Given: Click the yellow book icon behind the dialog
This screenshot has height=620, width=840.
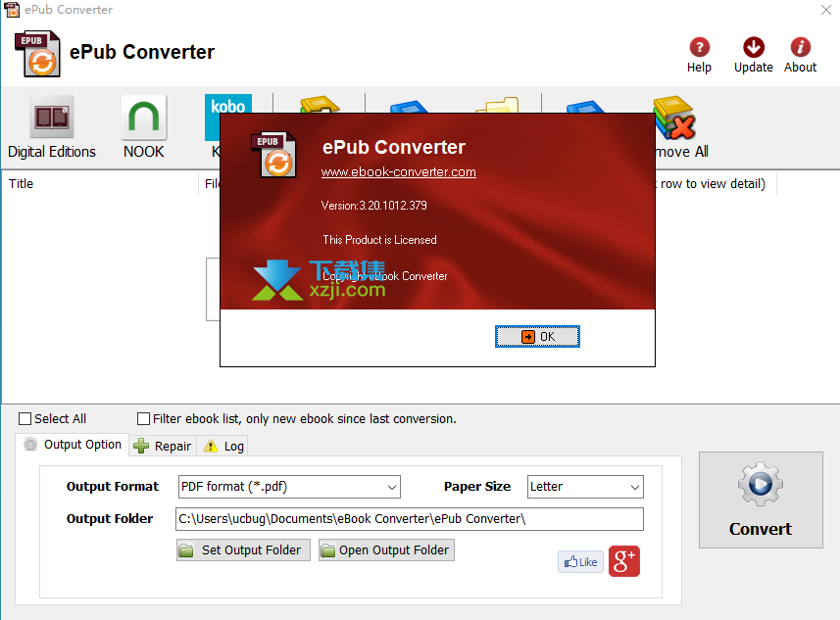Looking at the screenshot, I should (320, 104).
